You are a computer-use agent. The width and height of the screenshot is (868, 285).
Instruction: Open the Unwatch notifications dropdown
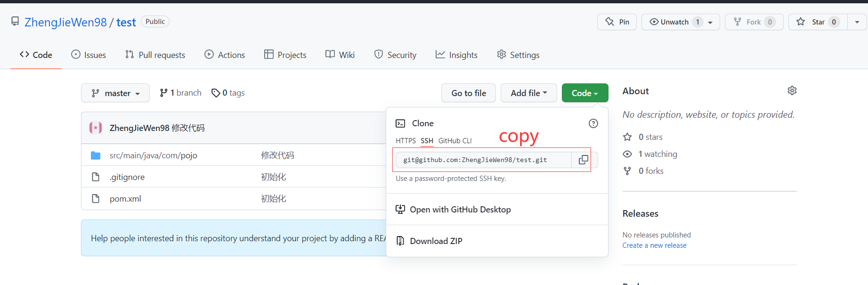pyautogui.click(x=681, y=22)
